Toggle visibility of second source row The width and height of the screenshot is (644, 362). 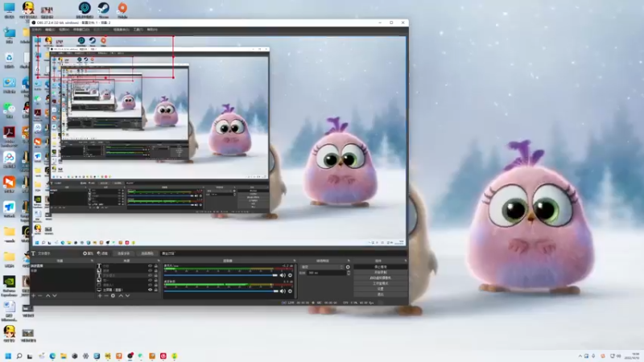151,270
